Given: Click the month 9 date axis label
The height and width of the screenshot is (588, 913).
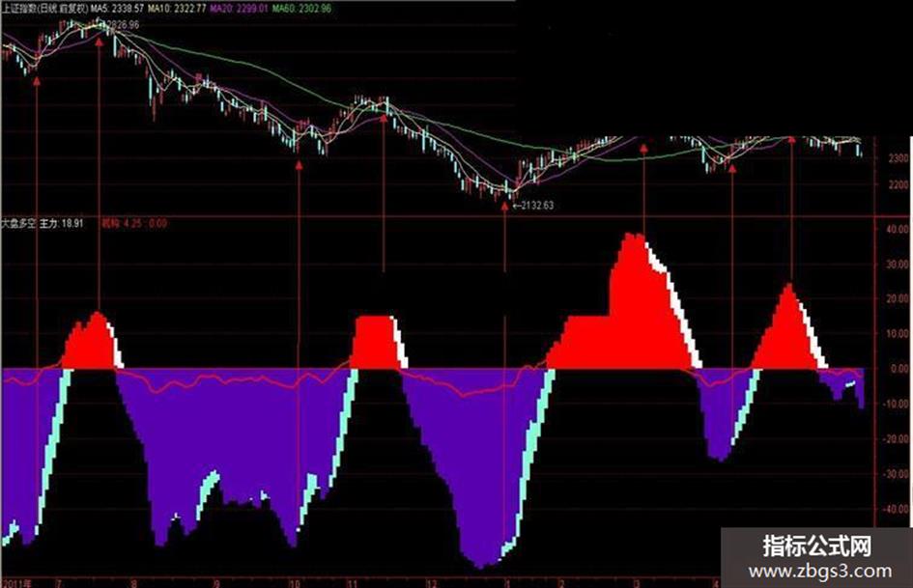Looking at the screenshot, I should coord(216,583).
